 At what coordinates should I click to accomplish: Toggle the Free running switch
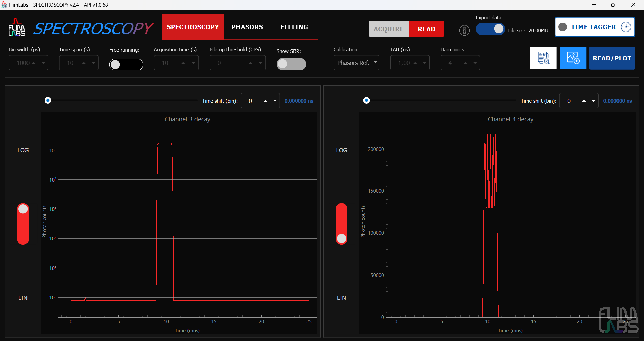point(126,64)
